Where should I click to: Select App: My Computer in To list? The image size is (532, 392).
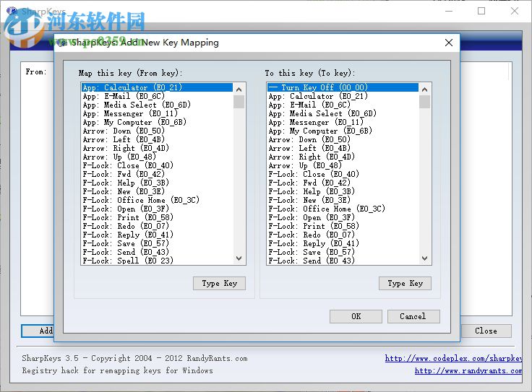pyautogui.click(x=343, y=131)
